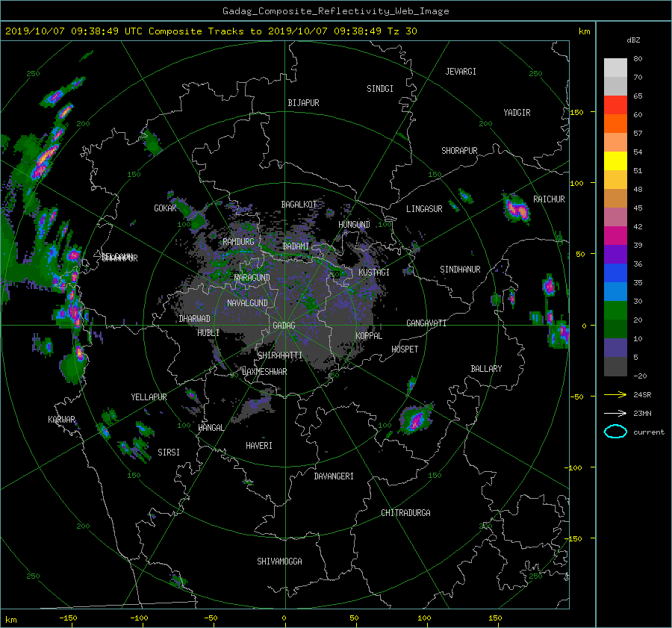Click the DAVANGERI city label
672x628 pixels.
[334, 476]
